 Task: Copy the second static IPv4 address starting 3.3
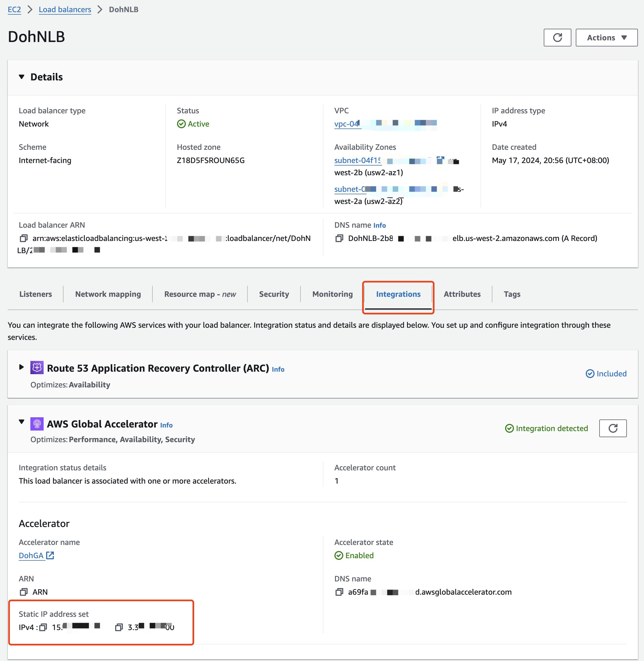pyautogui.click(x=119, y=628)
